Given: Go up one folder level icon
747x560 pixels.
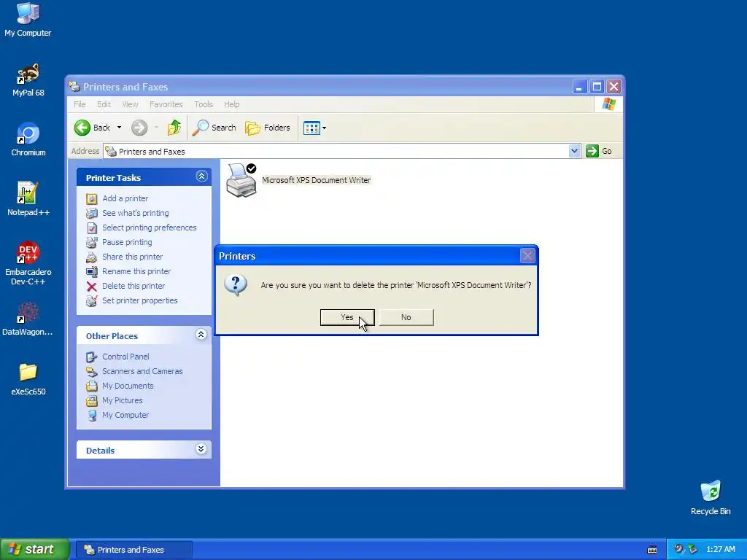Looking at the screenshot, I should tap(174, 128).
